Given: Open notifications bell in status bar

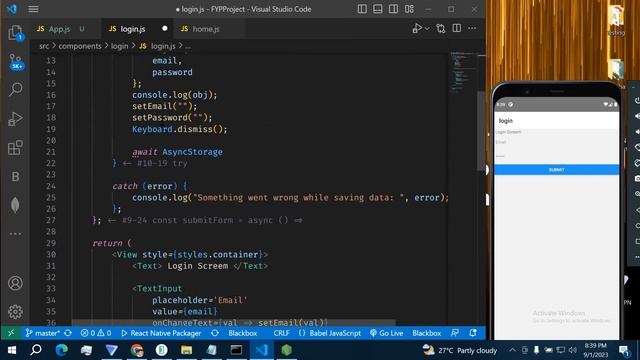Looking at the screenshot, I should (x=473, y=333).
